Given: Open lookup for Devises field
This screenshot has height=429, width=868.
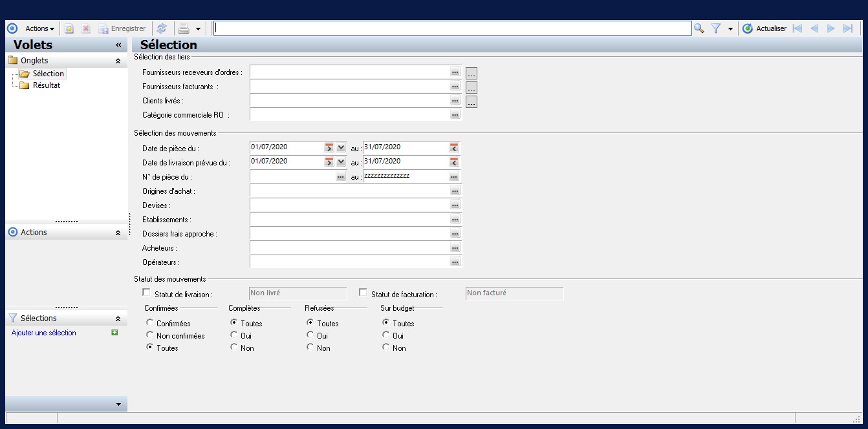Looking at the screenshot, I should [x=455, y=205].
